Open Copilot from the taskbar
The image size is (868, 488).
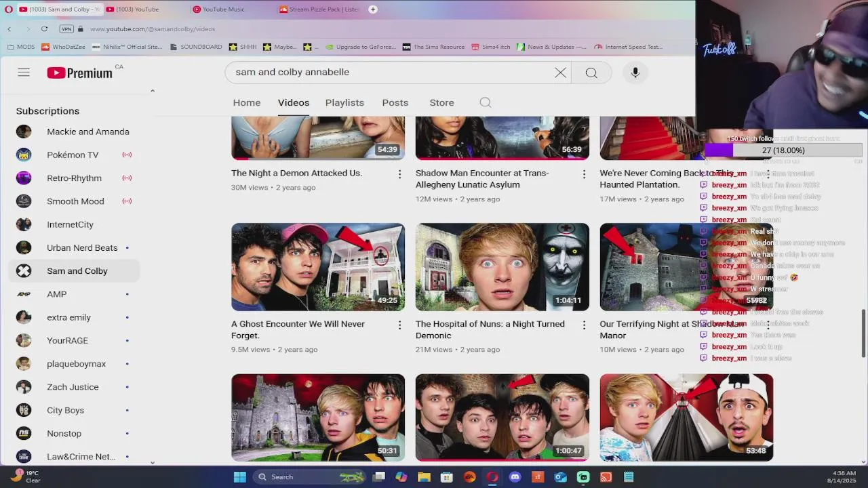401,477
